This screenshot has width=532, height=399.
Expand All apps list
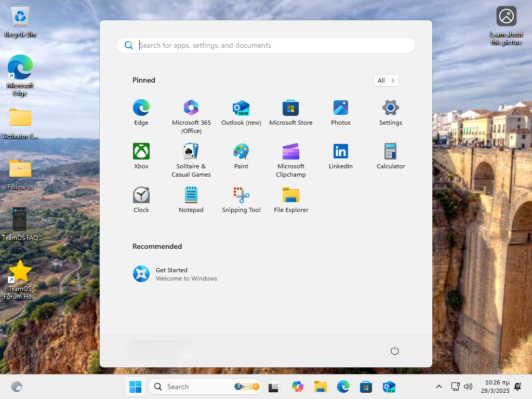(x=386, y=81)
